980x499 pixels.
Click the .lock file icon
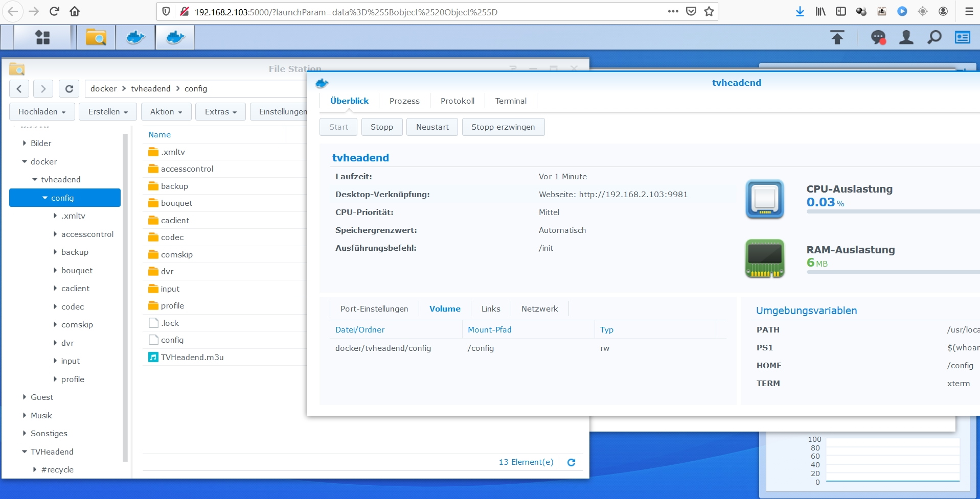click(x=153, y=323)
